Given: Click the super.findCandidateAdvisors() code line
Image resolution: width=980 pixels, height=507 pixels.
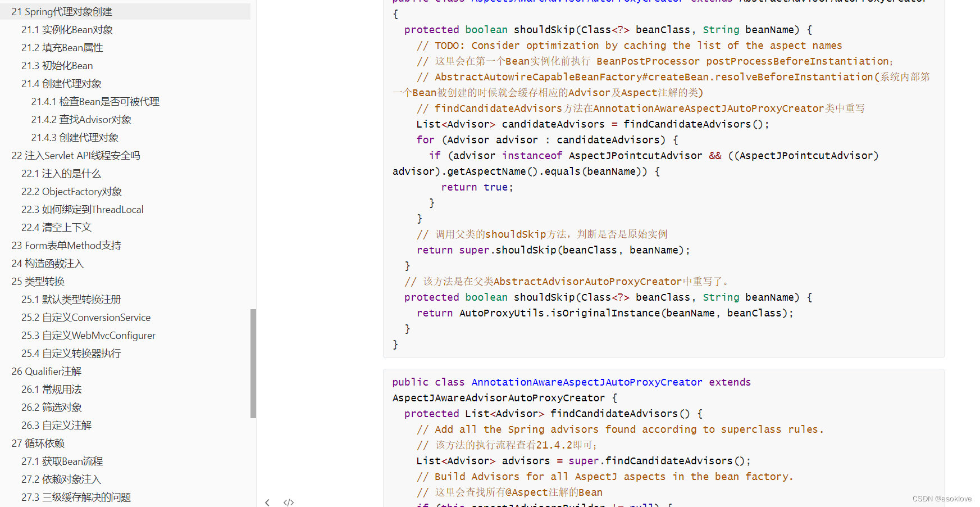Looking at the screenshot, I should (584, 461).
